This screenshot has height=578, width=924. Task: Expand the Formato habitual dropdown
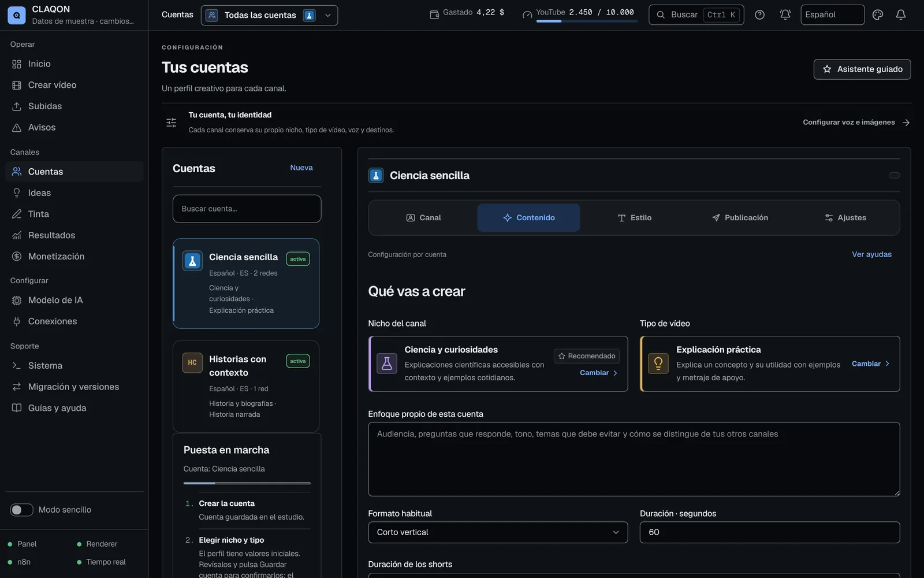coord(498,532)
